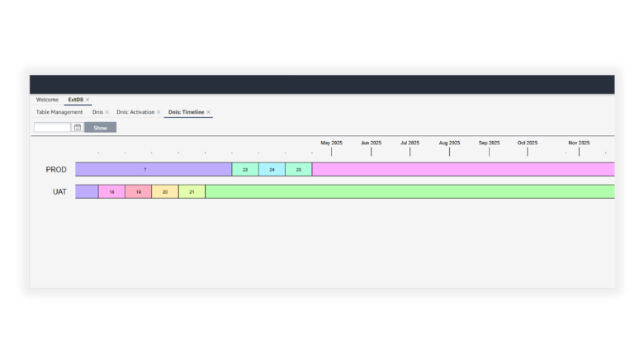Image resolution: width=644 pixels, height=362 pixels.
Task: Click the Sep 2025 axis label
Action: click(x=489, y=143)
